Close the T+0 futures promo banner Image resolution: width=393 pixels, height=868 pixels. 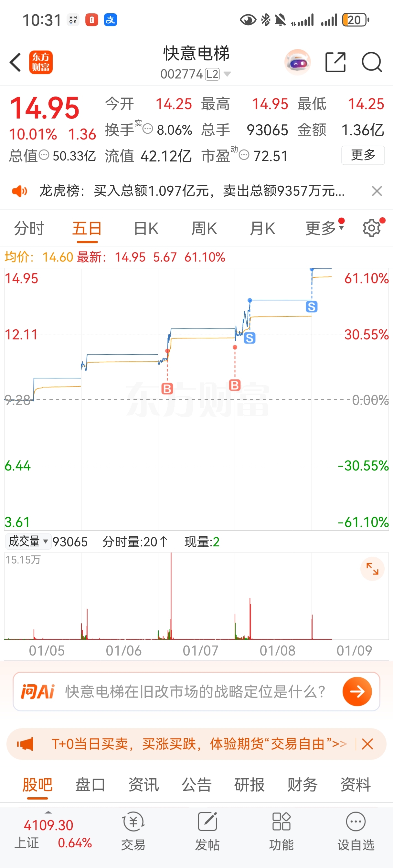(x=367, y=744)
